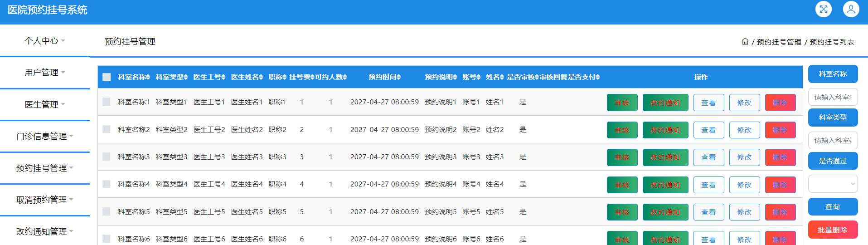This screenshot has height=245, width=868.
Task: Expand the 医生管理 sidebar menu
Action: 45,104
